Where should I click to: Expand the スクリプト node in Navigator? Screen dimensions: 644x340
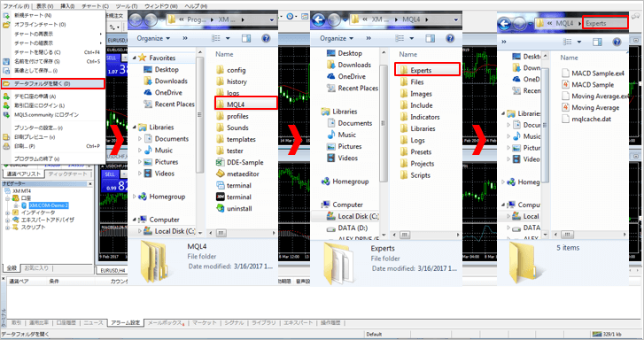coord(7,227)
